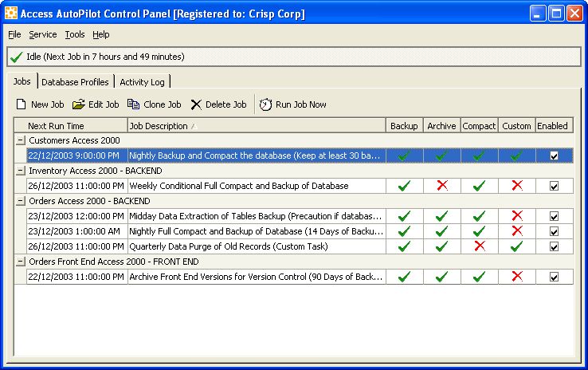
Task: Click the Clone Job icon
Action: point(134,104)
